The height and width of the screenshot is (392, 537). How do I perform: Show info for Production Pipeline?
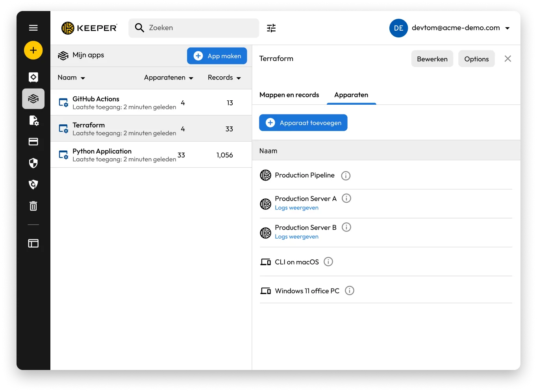point(346,176)
